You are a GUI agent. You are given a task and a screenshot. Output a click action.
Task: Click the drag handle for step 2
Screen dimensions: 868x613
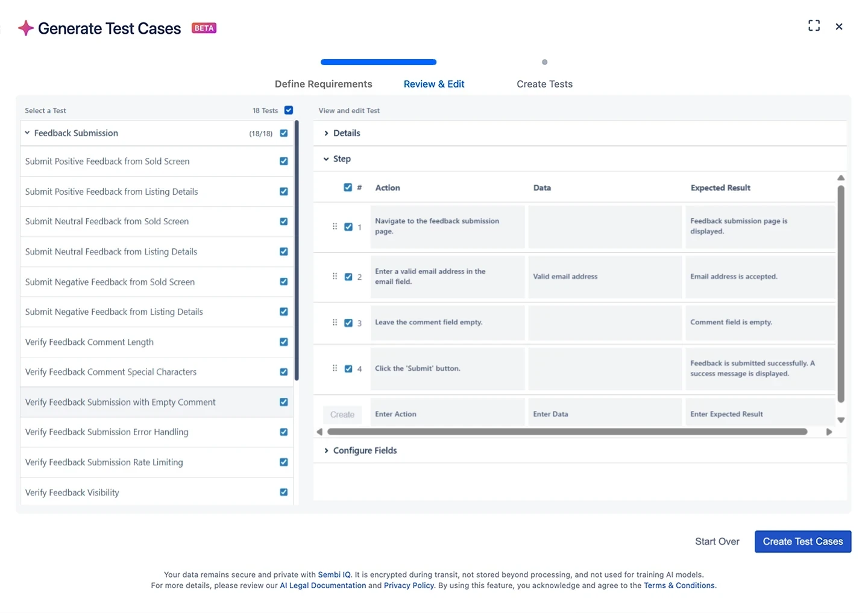click(x=335, y=277)
